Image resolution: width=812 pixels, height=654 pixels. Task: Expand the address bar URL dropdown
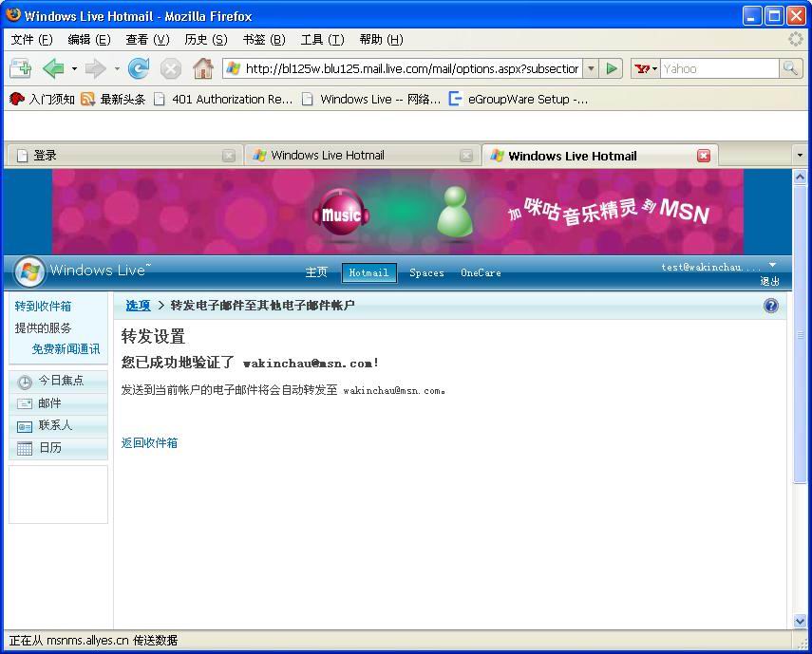[591, 68]
